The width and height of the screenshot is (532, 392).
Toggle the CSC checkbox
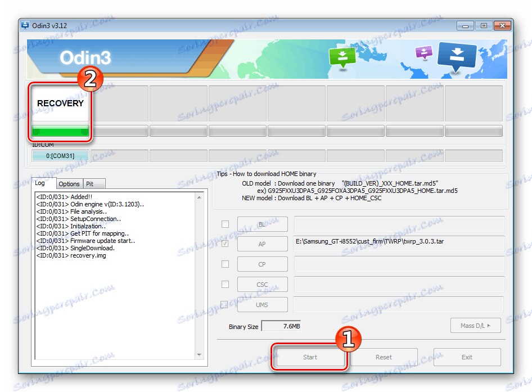pos(225,284)
